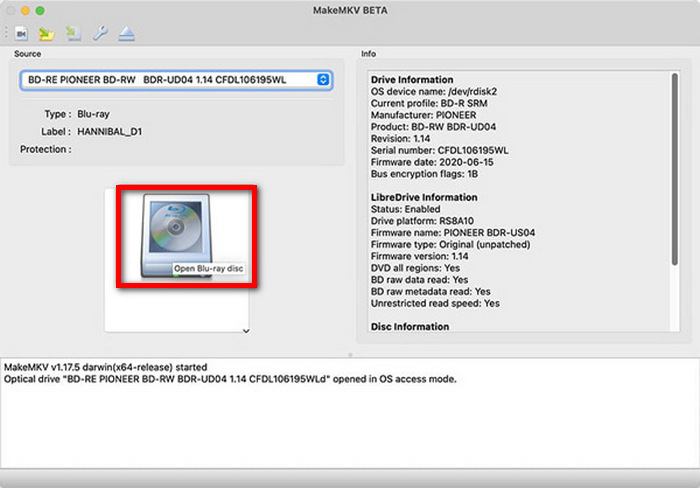Click 'Product: BD-RW BDR-UD04' line
Screen dimensions: 700x488
tap(433, 127)
